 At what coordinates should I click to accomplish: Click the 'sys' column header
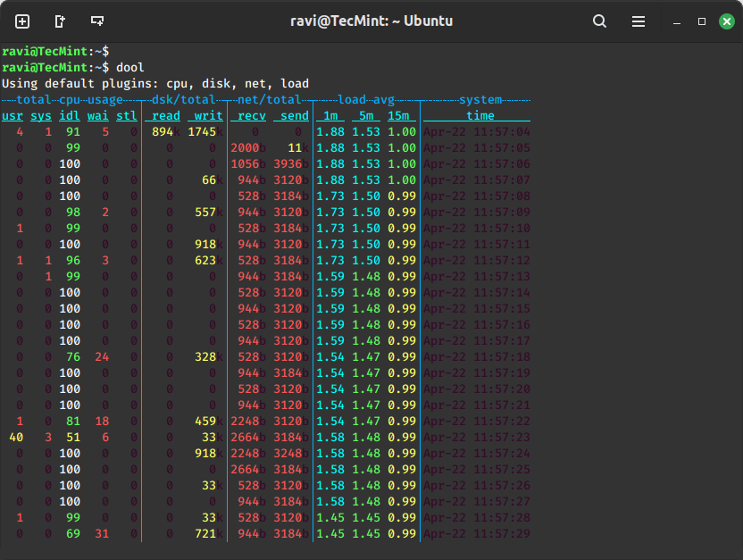(41, 115)
